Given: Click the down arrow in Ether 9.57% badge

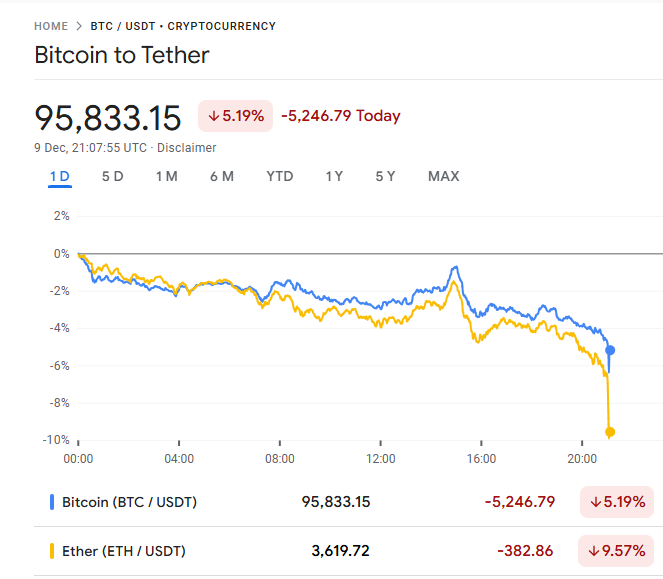Looking at the screenshot, I should point(593,551).
